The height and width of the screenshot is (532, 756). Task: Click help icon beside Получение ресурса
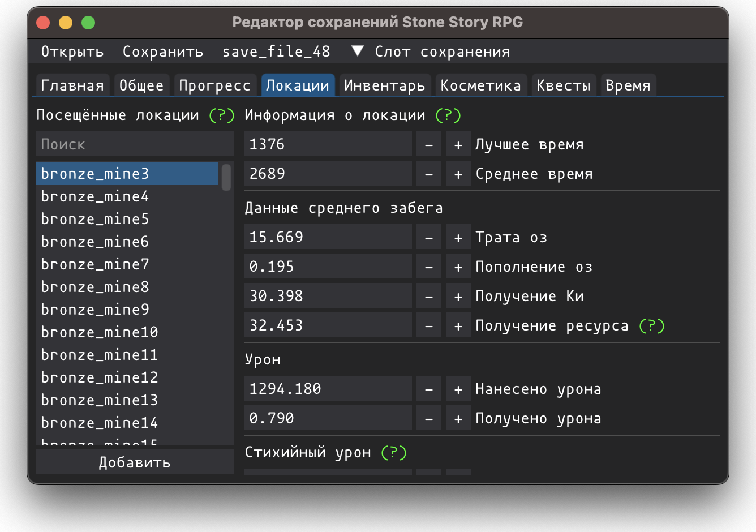point(652,326)
